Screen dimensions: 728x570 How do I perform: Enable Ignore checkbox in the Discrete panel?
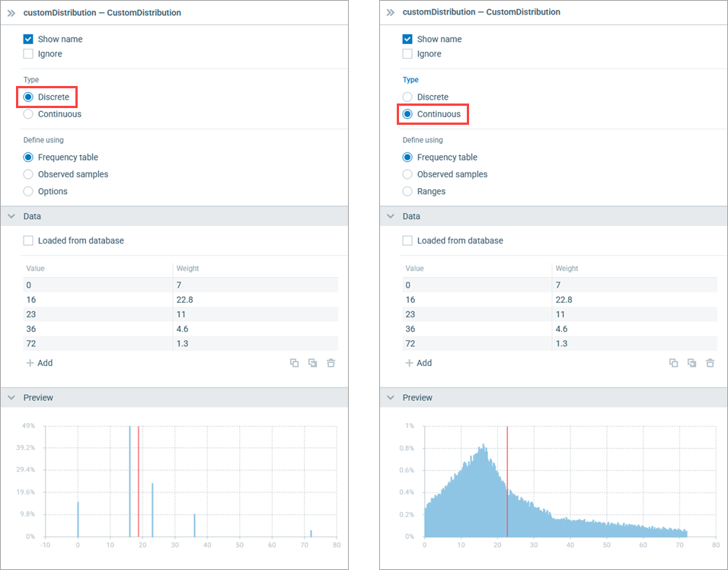pyautogui.click(x=29, y=54)
